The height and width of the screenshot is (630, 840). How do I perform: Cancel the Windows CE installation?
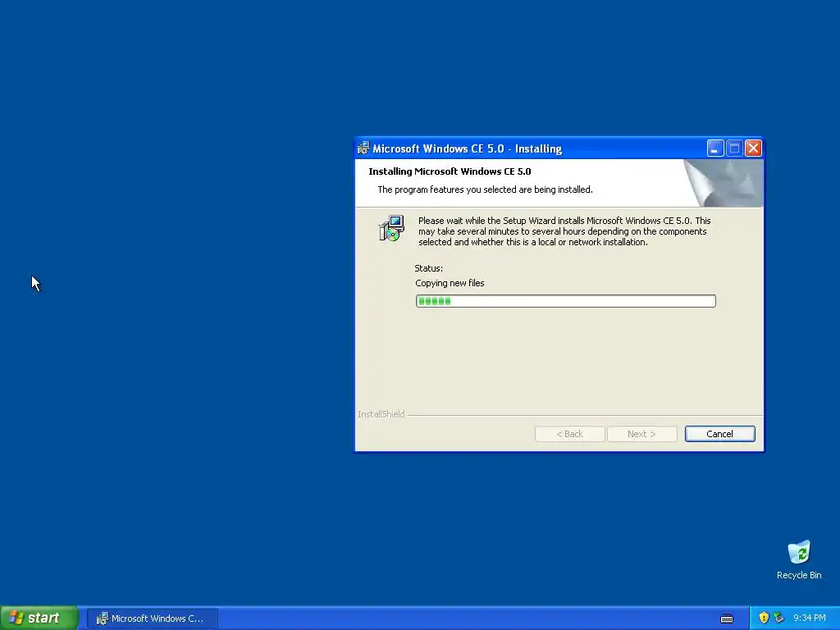(x=719, y=434)
